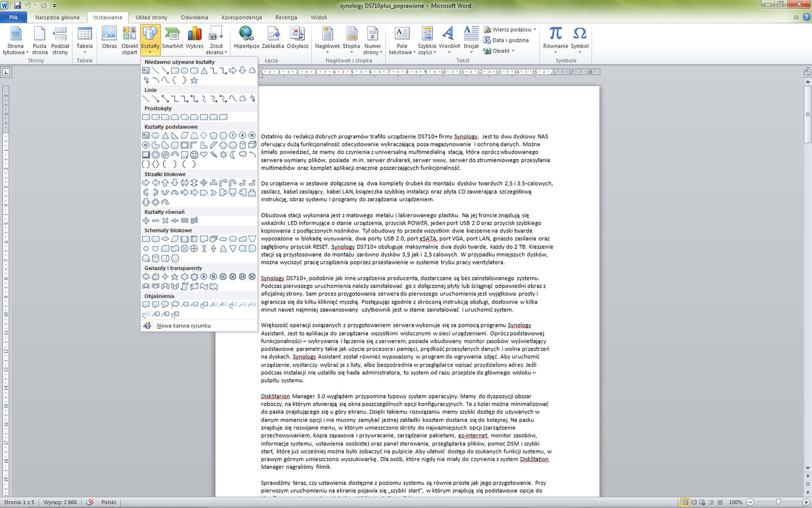
Task: Open word count via Wyrazy: 2 668
Action: (x=60, y=502)
